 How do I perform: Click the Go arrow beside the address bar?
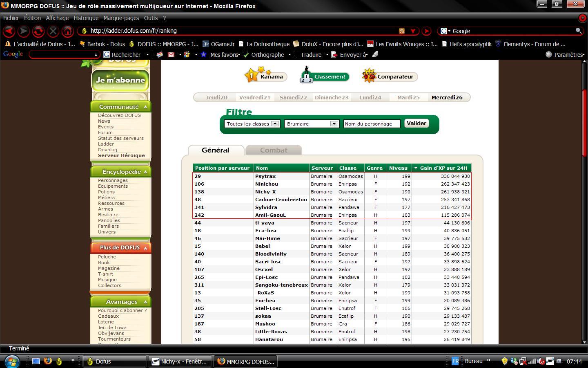coord(426,31)
